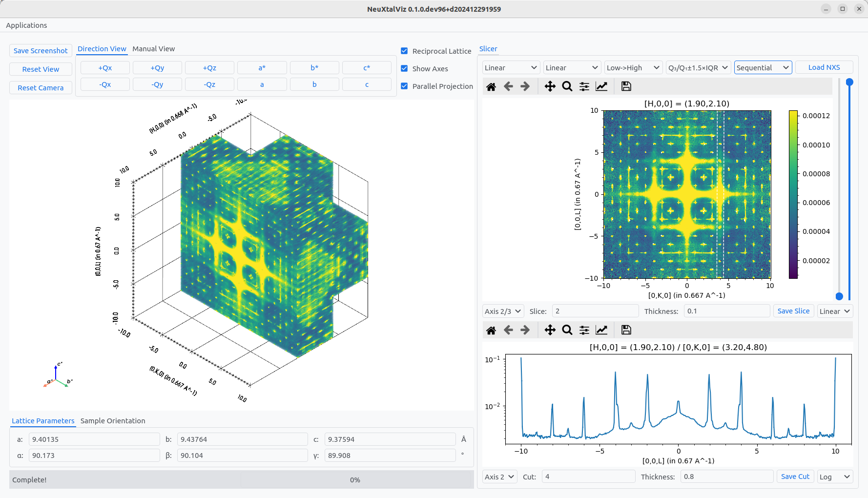Uncheck Parallel Projection option
The height and width of the screenshot is (498, 868).
[404, 86]
